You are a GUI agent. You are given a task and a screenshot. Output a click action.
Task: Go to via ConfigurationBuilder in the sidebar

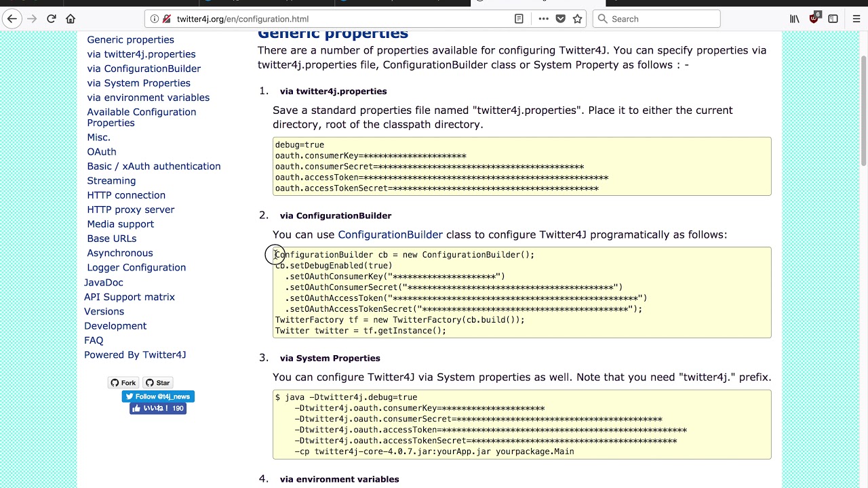click(x=144, y=68)
